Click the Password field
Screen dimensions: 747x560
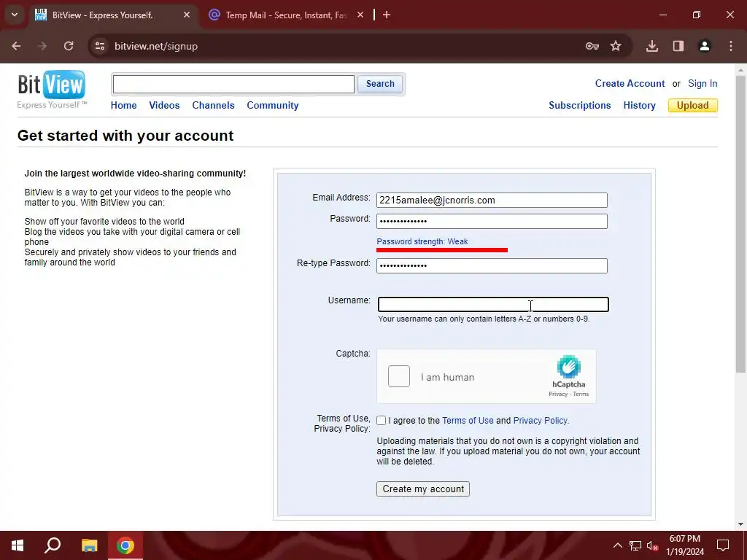pos(492,221)
